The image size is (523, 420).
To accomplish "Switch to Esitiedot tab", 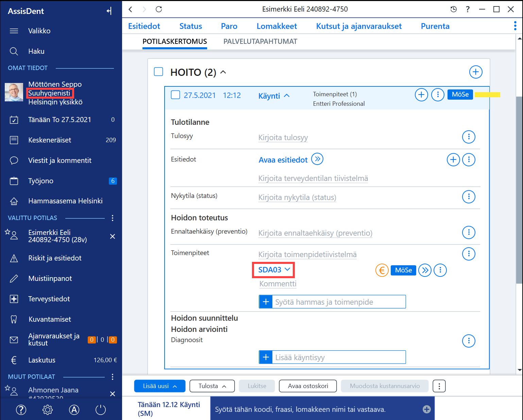I will tap(144, 26).
